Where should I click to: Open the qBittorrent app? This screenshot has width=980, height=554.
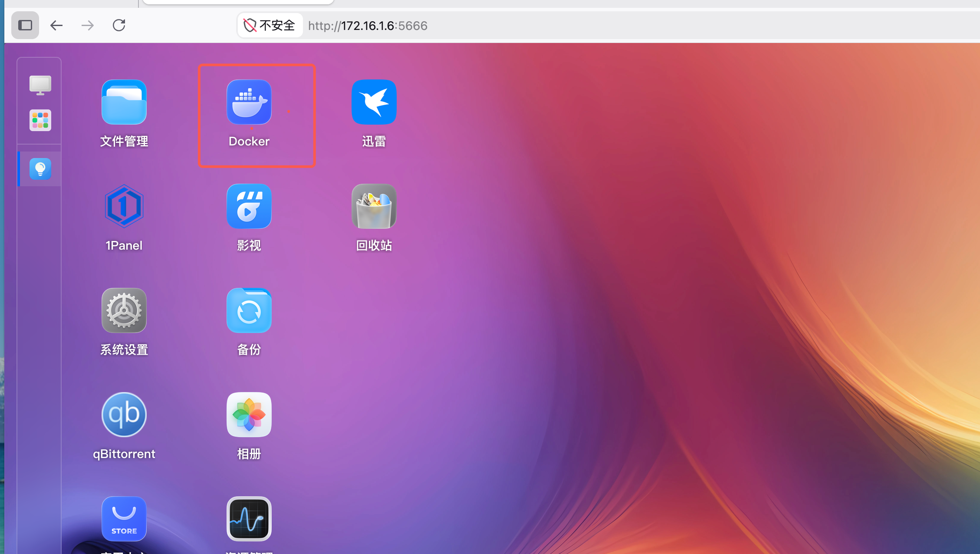pos(124,415)
